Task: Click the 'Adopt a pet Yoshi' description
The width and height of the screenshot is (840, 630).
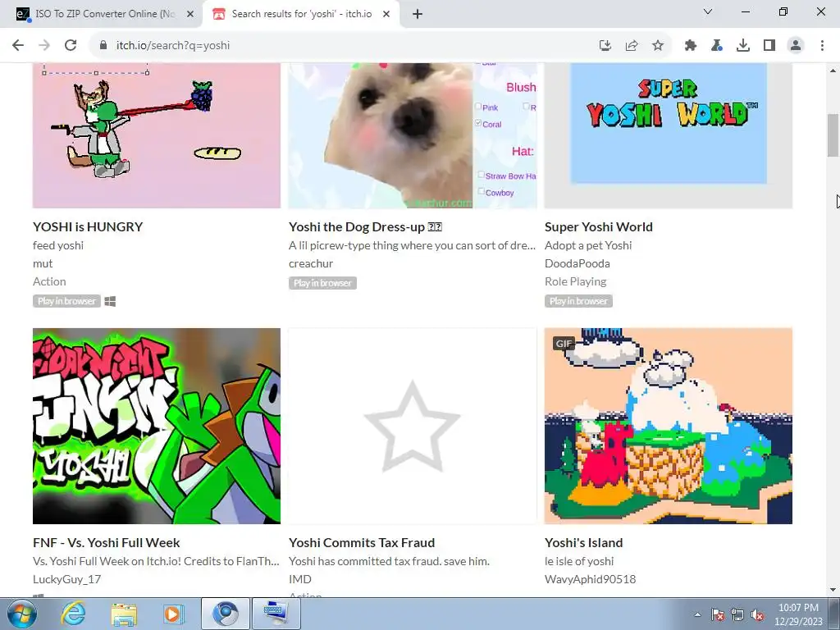Action: coord(587,245)
